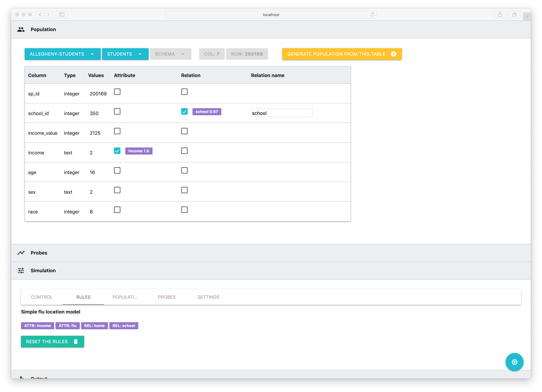Viewport: 542px width, 392px height.
Task: Click the browser show tabs overview icon
Action: coord(514,15)
